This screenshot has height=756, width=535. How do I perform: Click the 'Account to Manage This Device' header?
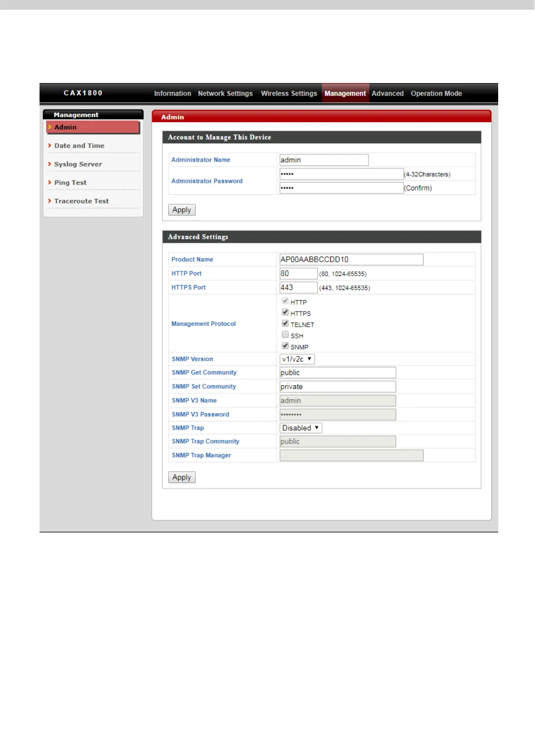pos(219,137)
